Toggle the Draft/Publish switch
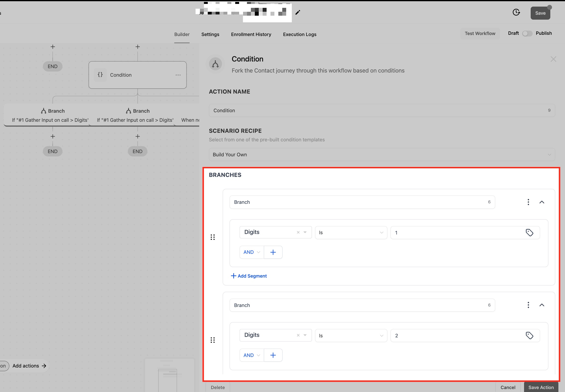This screenshot has width=565, height=392. [527, 33]
